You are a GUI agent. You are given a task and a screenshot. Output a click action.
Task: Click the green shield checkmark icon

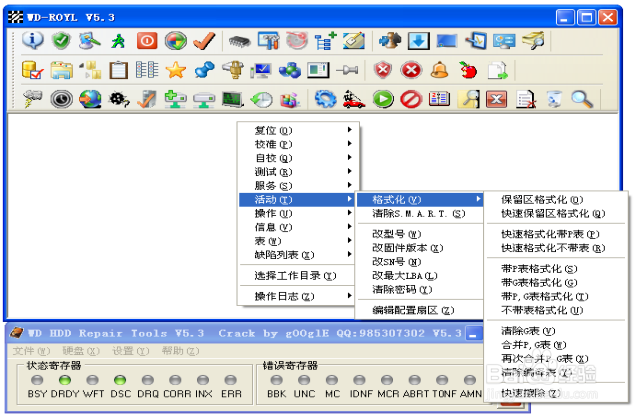click(61, 40)
